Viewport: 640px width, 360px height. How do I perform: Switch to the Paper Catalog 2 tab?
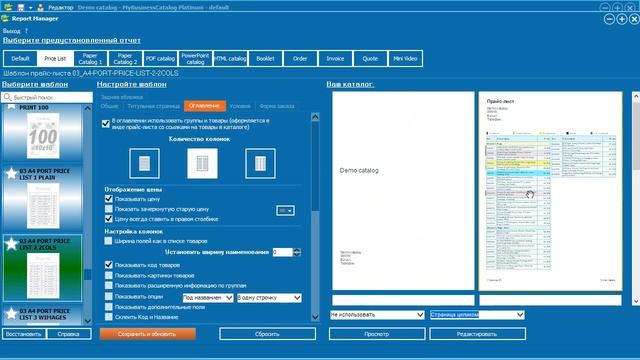pos(125,59)
